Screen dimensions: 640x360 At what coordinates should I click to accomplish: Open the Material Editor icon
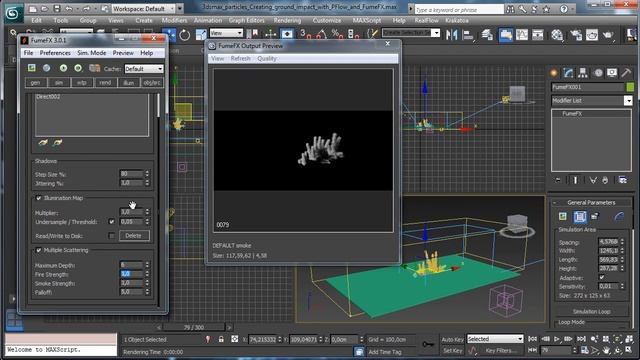pyautogui.click(x=557, y=35)
